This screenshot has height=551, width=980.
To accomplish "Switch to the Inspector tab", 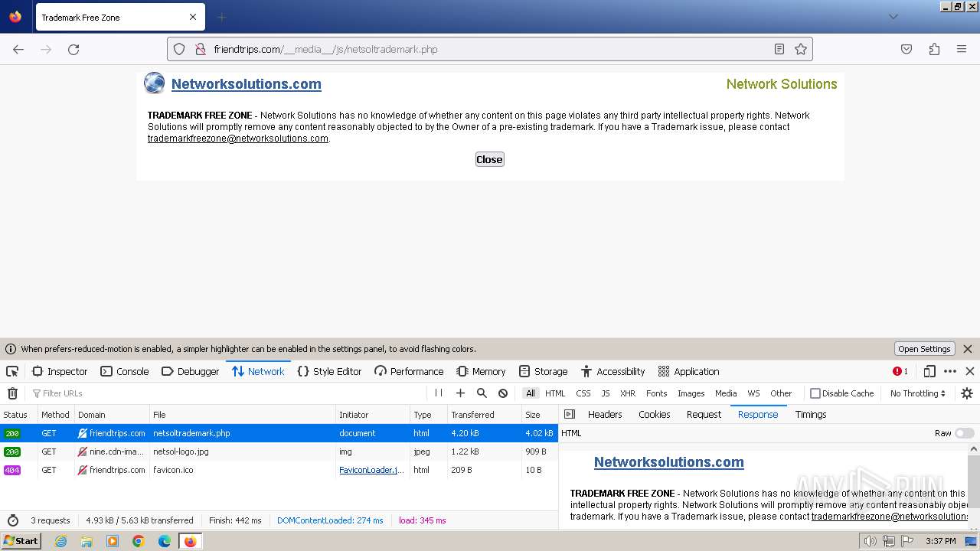I will coord(60,371).
